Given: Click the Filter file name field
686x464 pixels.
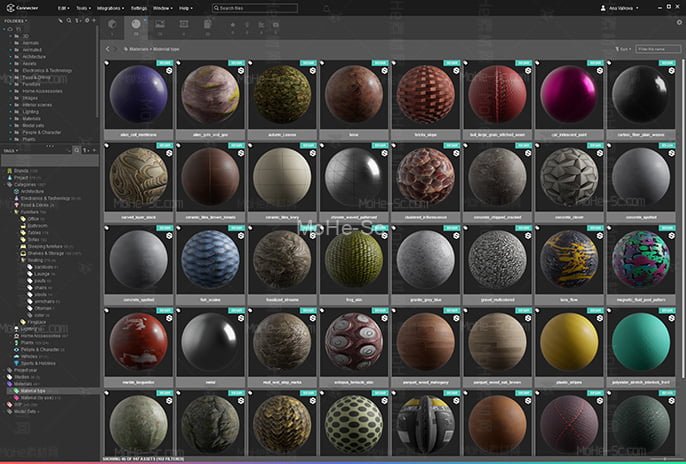Looking at the screenshot, I should point(657,48).
